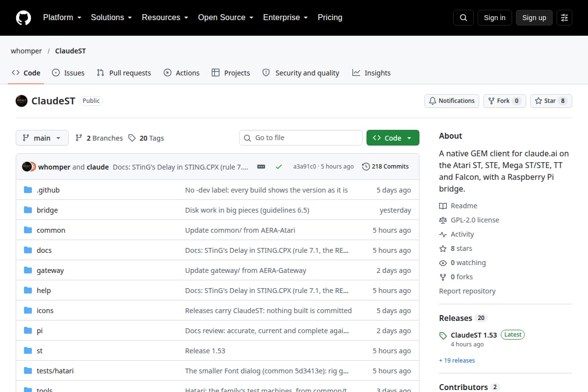Open the whomper owner link in breadcrumb
588x392 pixels.
coord(26,51)
